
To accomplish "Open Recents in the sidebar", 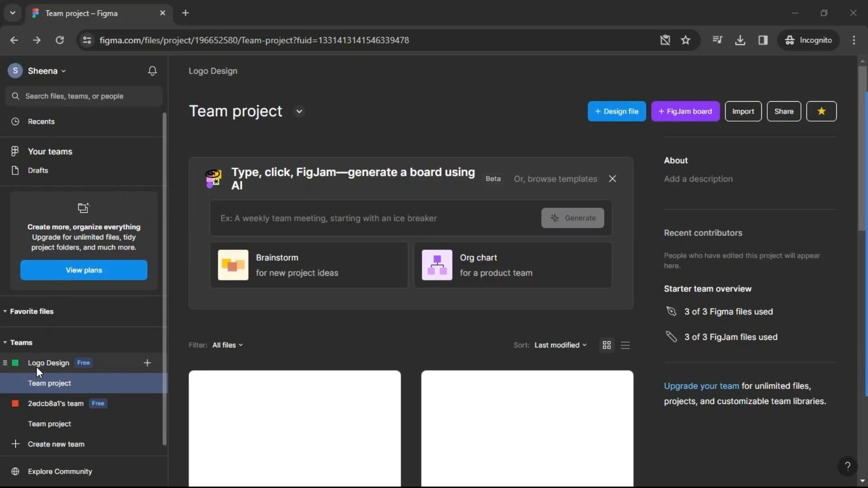I will (41, 122).
